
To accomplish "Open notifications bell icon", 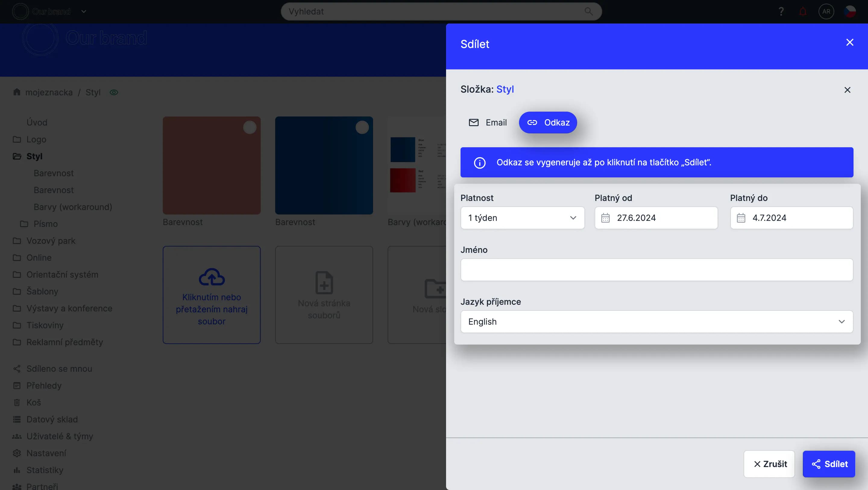I will (x=803, y=11).
